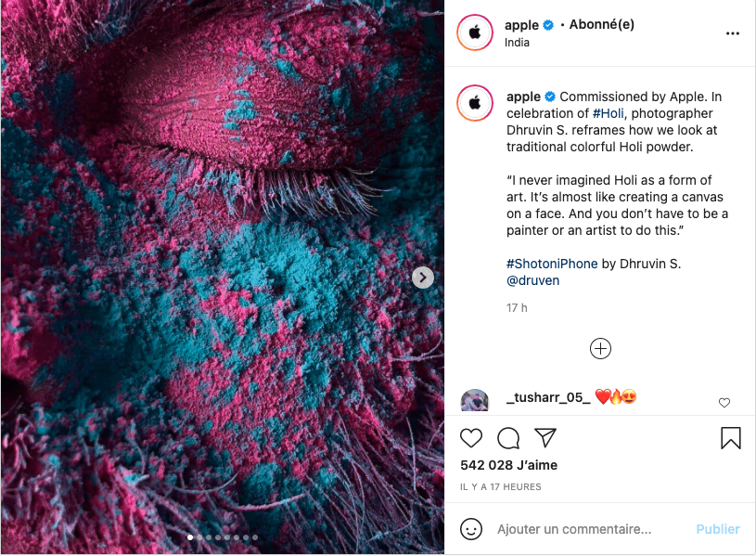Open the India location link
Screen dimensions: 756x556
coord(517,43)
